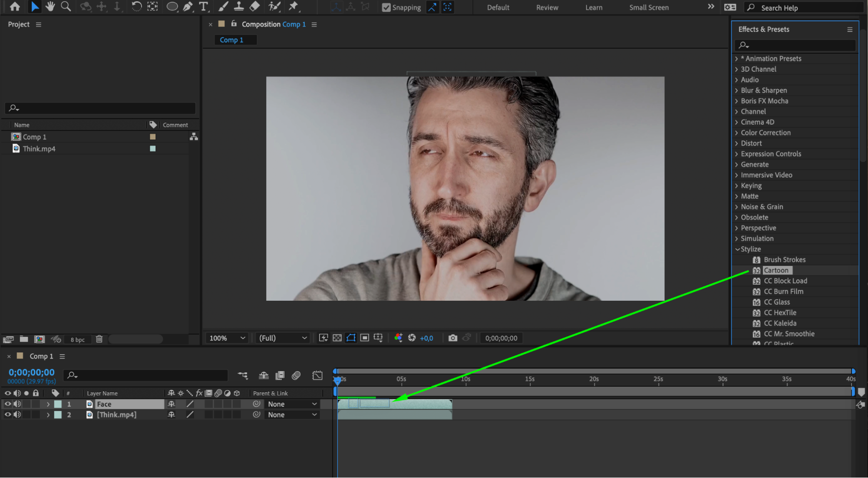
Task: Open the 100% magnification dropdown
Action: coord(227,338)
